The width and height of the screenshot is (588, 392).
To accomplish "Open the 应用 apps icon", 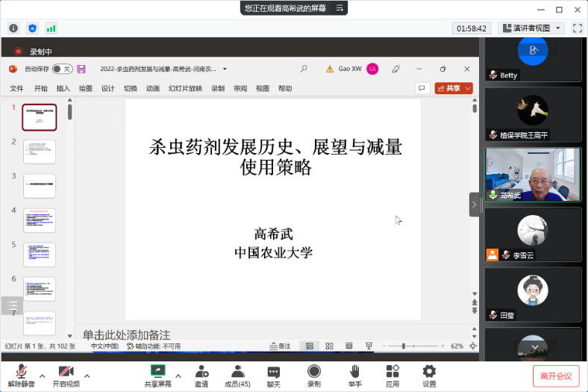I will coord(392,371).
